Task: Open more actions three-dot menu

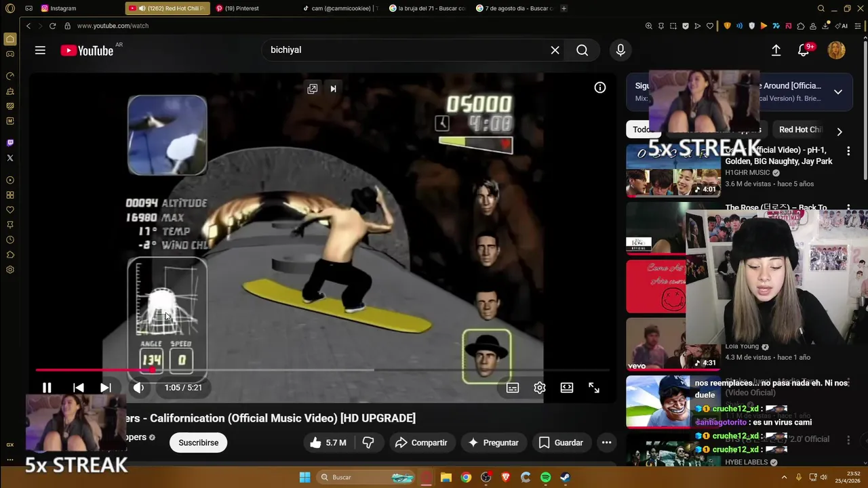Action: [x=607, y=443]
